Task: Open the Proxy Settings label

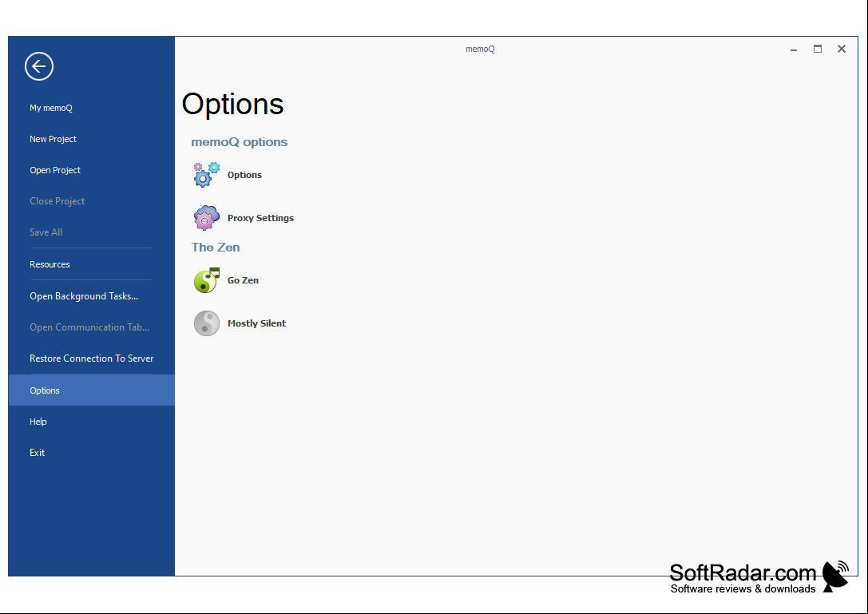Action: 261,218
